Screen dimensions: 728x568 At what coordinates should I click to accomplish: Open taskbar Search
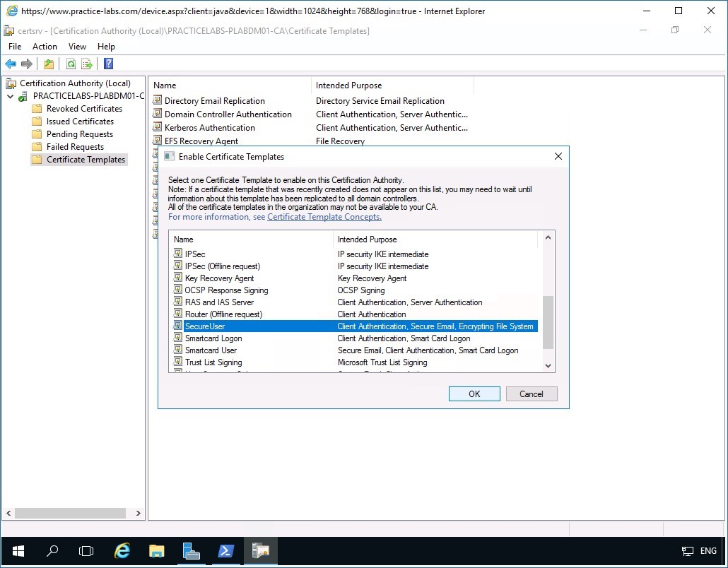pyautogui.click(x=52, y=551)
